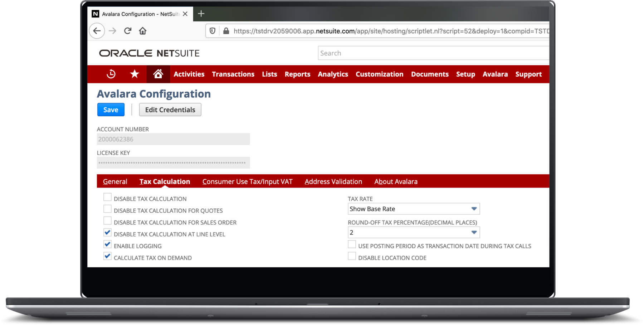Enable Use Posting Period As Transaction Date
Screen dimensions: 644x325
[352, 244]
